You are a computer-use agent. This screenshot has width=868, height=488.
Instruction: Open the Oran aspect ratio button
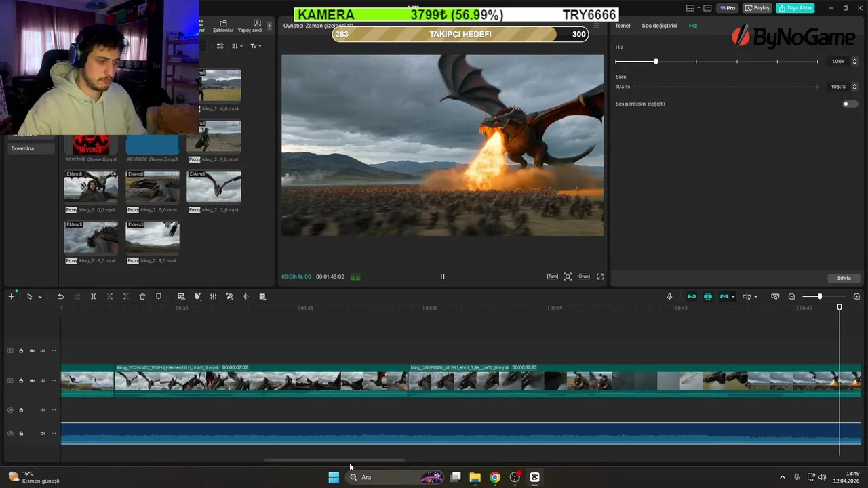coord(583,277)
